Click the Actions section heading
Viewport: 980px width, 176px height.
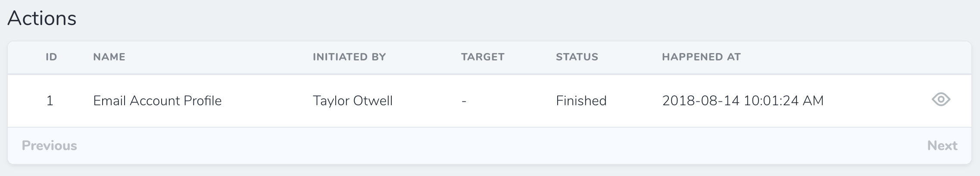(42, 19)
